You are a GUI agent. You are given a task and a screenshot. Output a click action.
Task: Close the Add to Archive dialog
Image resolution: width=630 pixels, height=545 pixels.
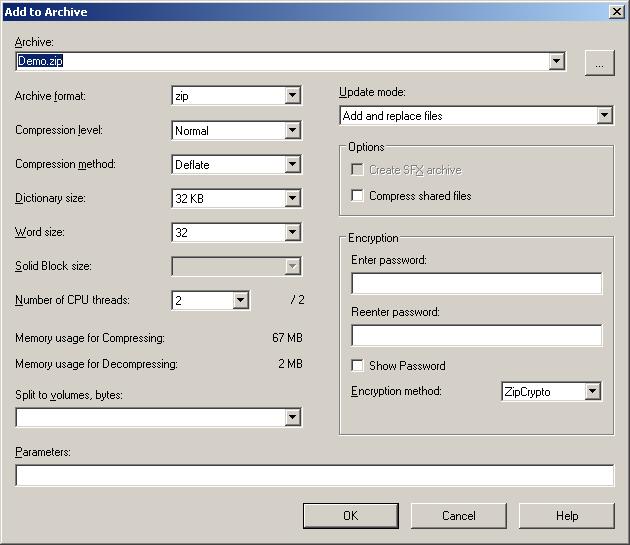coord(616,12)
